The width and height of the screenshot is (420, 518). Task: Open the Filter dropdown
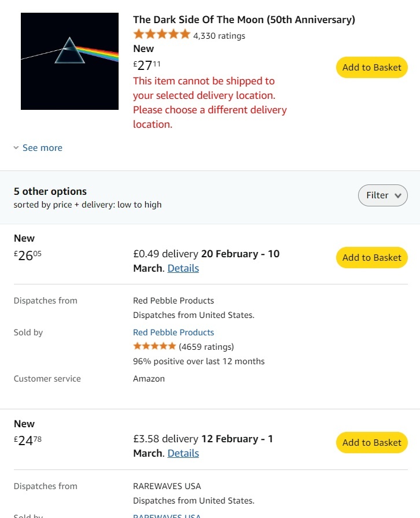(x=382, y=195)
